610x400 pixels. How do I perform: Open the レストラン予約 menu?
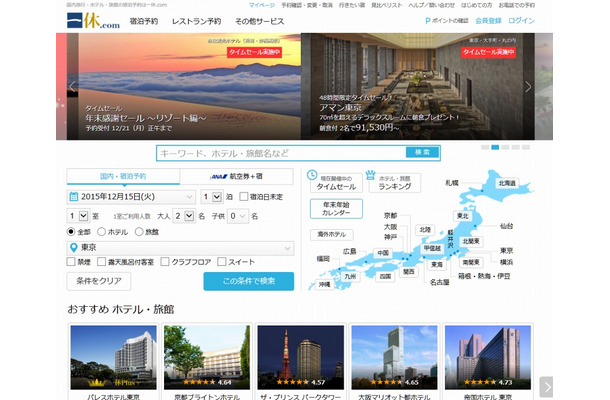[x=196, y=21]
